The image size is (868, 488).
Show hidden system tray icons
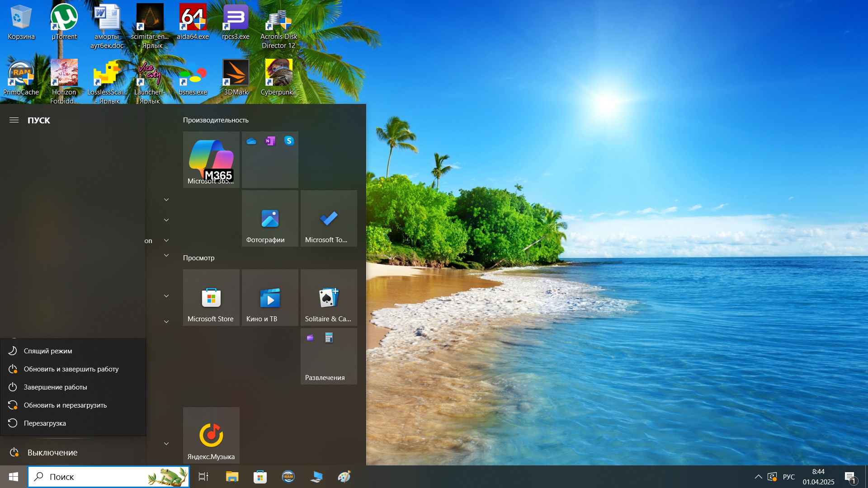point(758,477)
